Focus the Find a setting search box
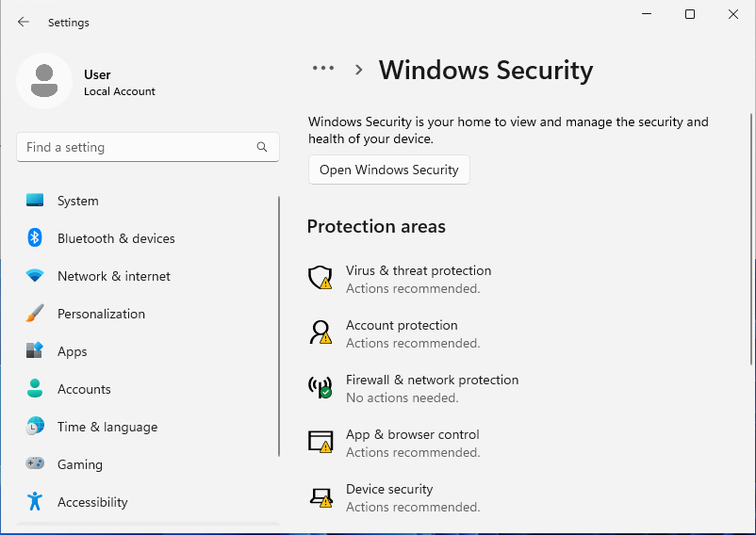 [x=148, y=147]
